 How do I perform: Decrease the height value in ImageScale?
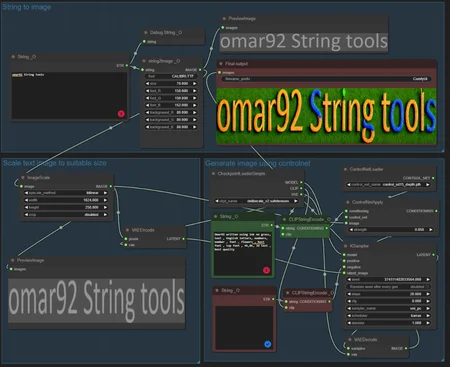click(26, 207)
